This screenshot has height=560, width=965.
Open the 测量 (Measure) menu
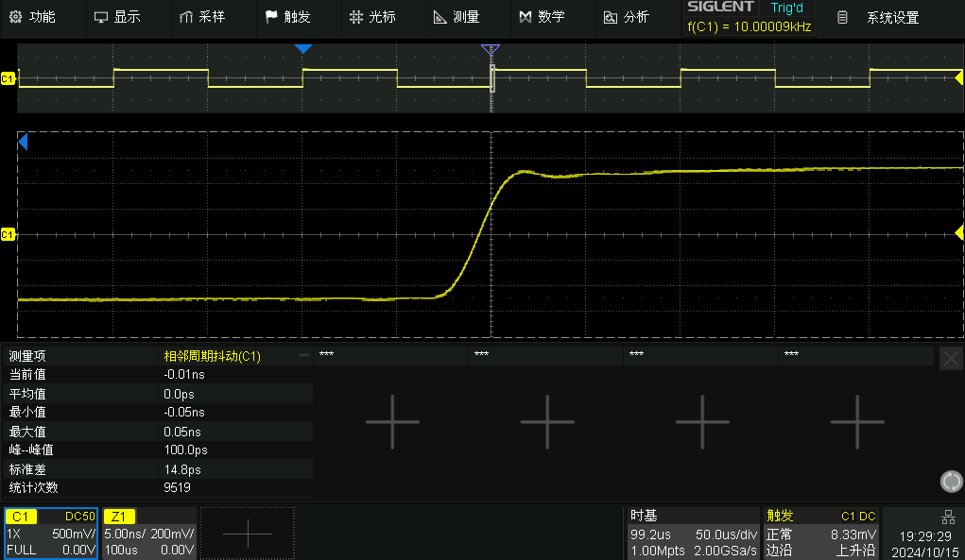click(457, 17)
